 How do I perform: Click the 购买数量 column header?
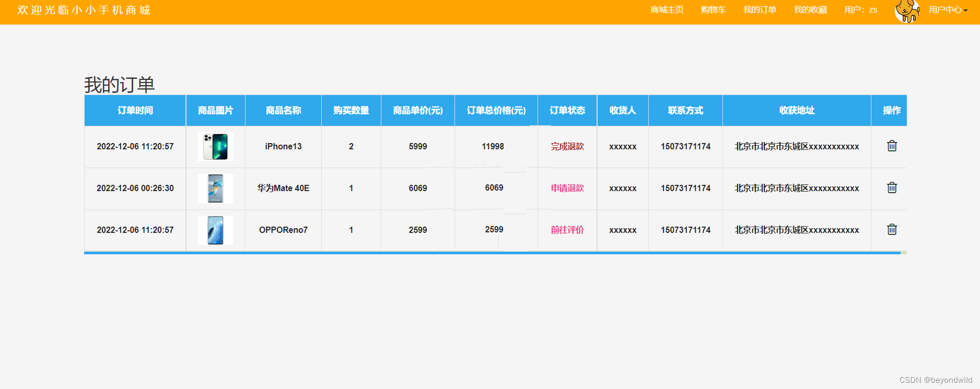[352, 111]
